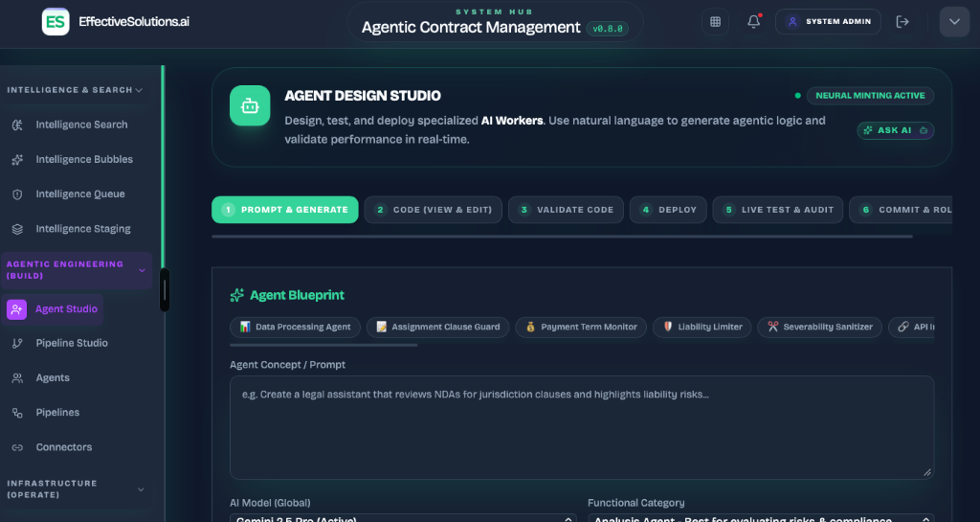Click the Agentic Contract Management title
Viewport: 980px width, 522px height.
[x=471, y=28]
